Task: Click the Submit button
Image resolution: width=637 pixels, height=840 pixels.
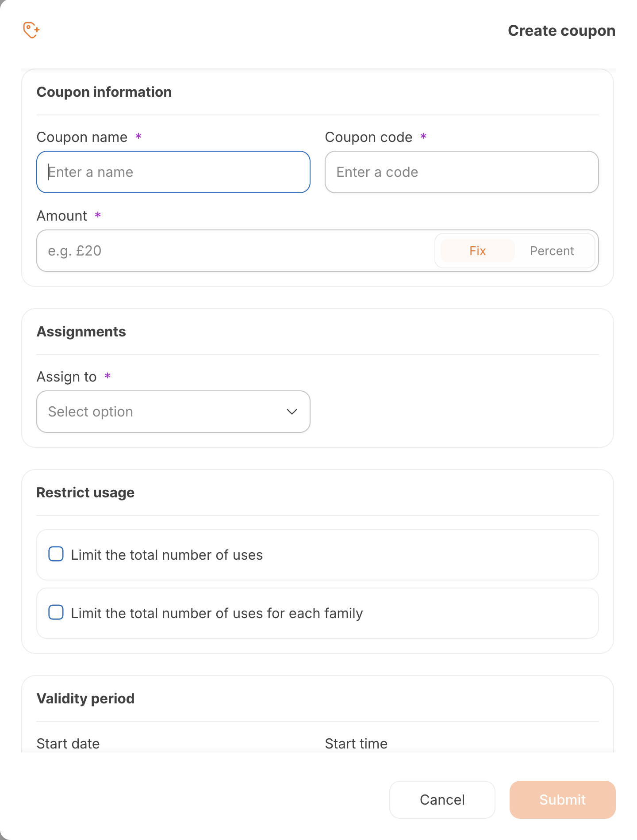Action: [562, 800]
